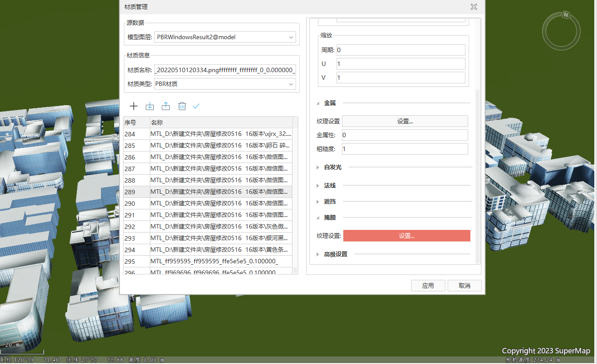The height and width of the screenshot is (364, 597).
Task: Click the 高度 0.00 m status readout
Action: pos(146,360)
